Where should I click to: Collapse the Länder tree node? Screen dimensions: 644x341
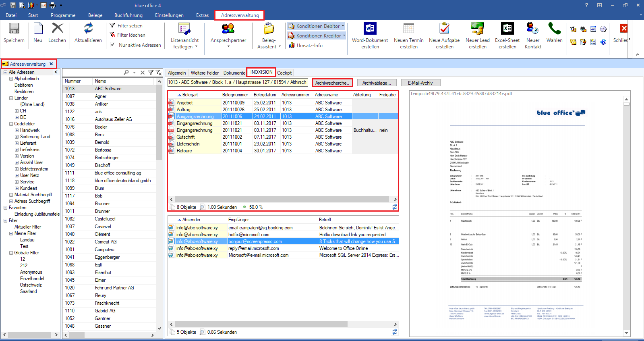pyautogui.click(x=11, y=98)
